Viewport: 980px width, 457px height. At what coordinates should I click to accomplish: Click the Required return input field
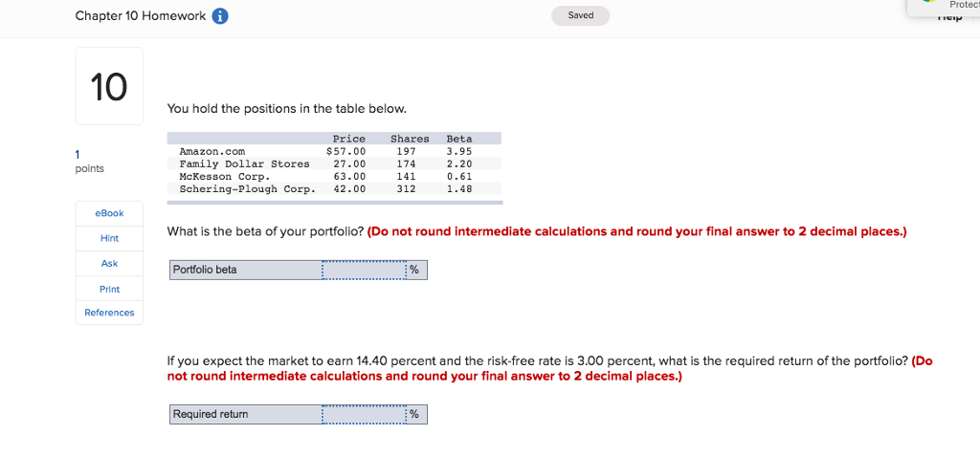[364, 415]
